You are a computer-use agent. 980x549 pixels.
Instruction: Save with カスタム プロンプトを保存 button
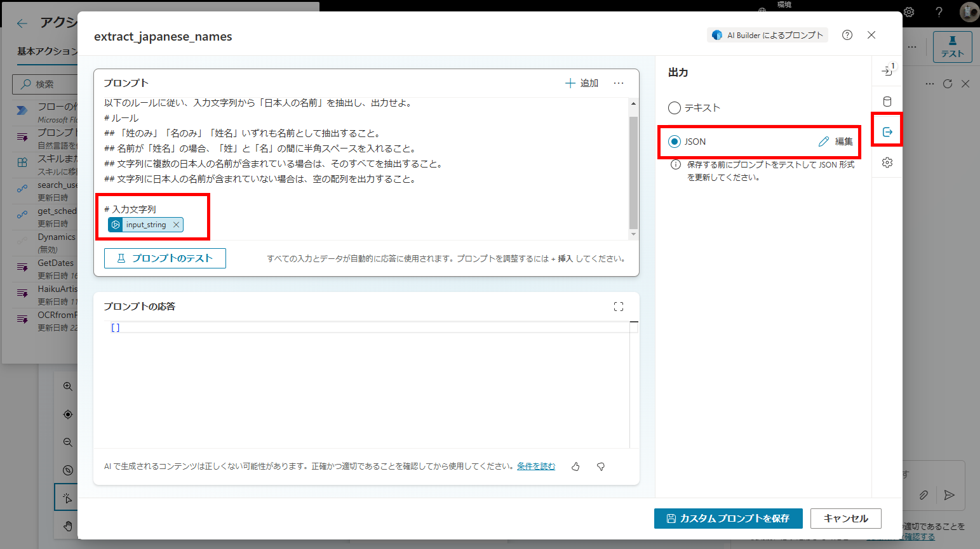point(728,519)
